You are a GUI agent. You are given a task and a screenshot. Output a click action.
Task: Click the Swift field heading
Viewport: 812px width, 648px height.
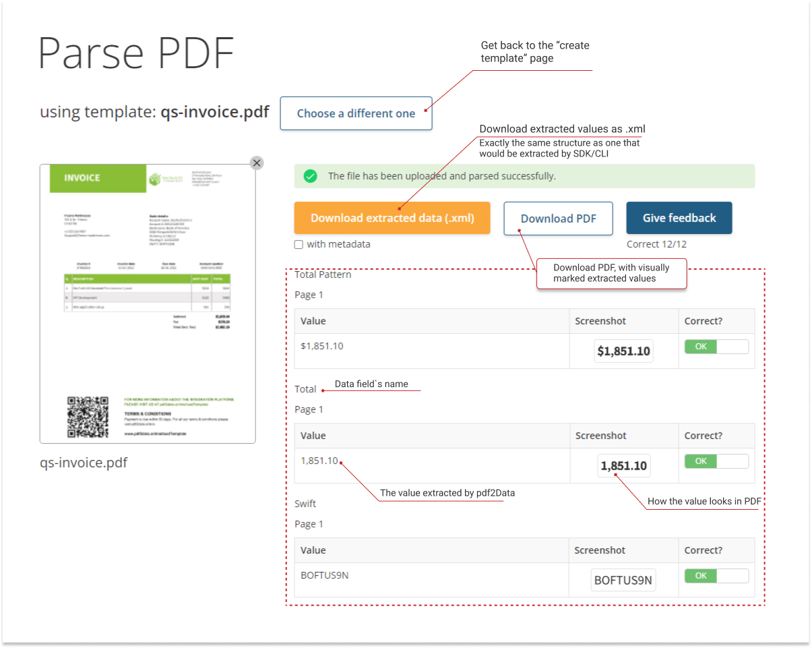click(305, 504)
